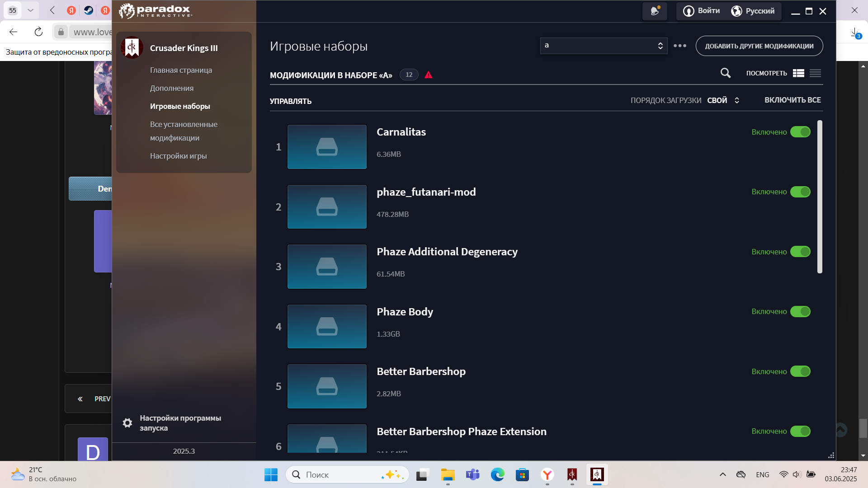This screenshot has width=868, height=488.
Task: Click ВКЛЮЧИТЬ ВСЕ to enable all mods
Action: click(x=793, y=100)
